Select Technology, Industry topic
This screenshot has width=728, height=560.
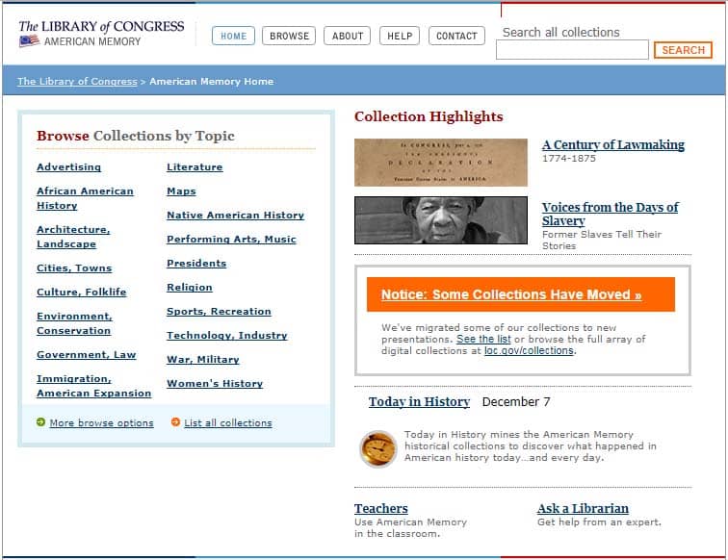[227, 336]
